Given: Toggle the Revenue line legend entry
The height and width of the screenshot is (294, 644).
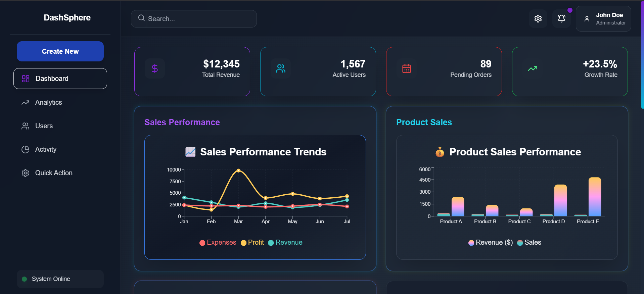Looking at the screenshot, I should (285, 242).
